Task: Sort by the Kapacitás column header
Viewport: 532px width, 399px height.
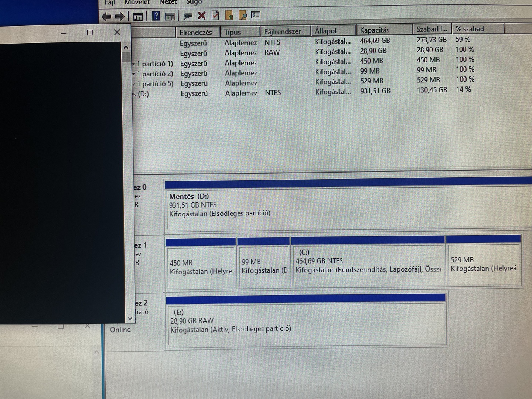Action: [x=384, y=30]
